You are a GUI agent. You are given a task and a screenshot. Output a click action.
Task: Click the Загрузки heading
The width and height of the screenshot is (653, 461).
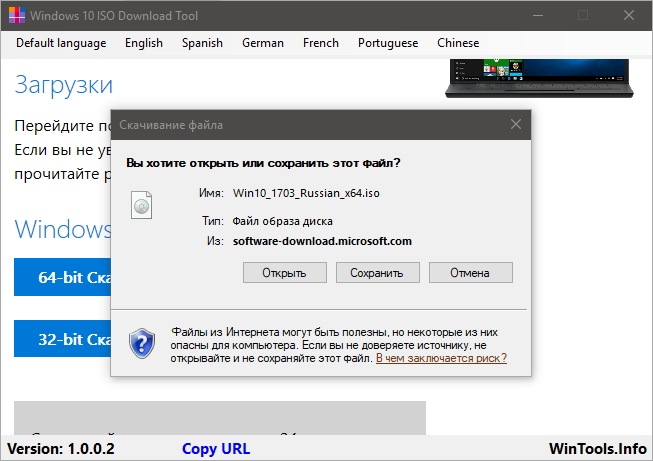coord(64,85)
